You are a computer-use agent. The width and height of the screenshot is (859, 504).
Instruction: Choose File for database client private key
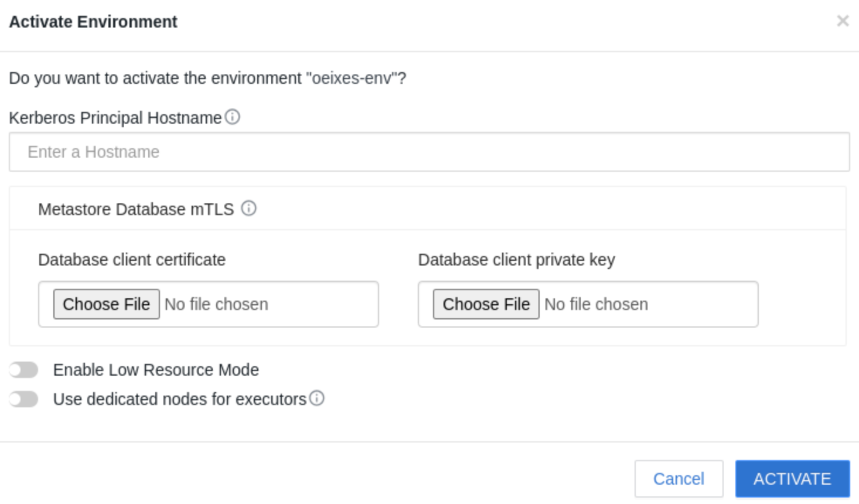point(486,304)
